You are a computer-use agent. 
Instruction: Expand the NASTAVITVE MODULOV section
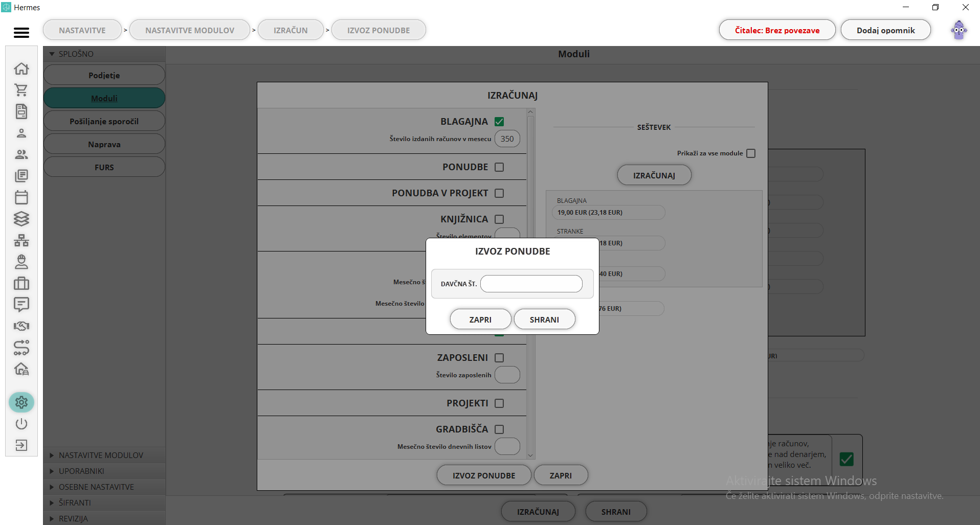point(104,455)
